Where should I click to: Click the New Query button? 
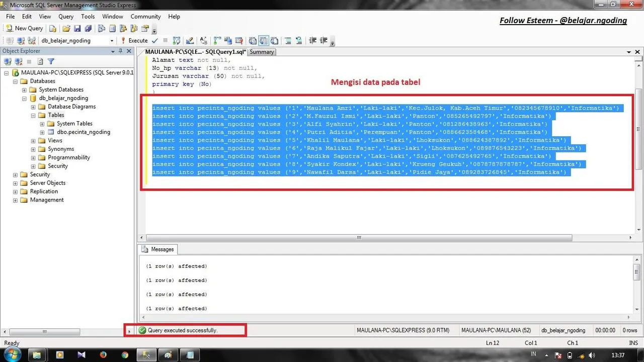pyautogui.click(x=25, y=28)
